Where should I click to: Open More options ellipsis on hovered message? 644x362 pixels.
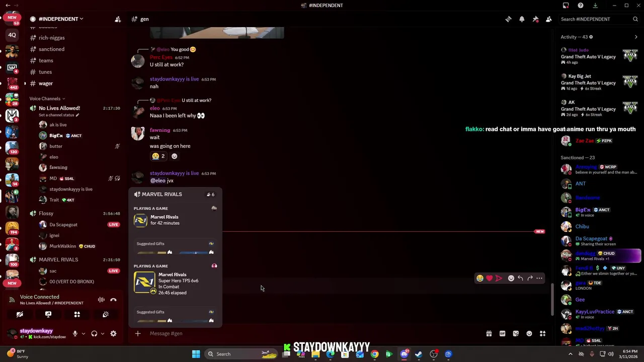[x=539, y=278]
